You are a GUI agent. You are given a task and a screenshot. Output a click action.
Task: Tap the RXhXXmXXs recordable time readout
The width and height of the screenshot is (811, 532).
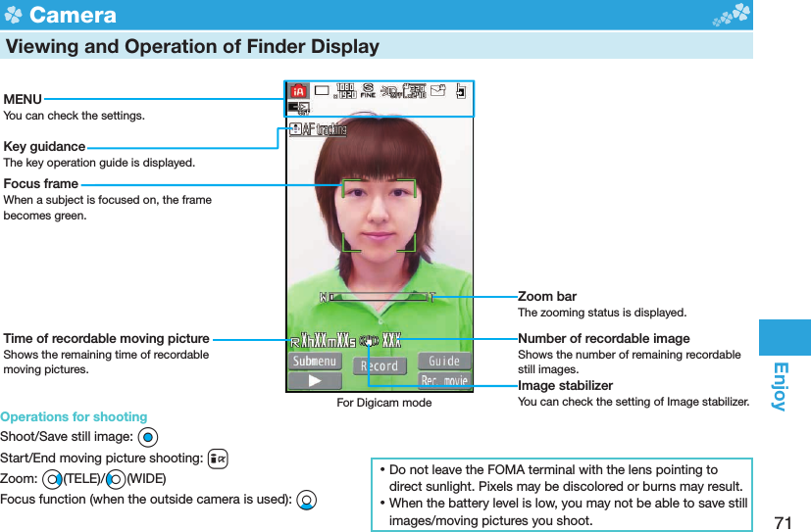click(x=323, y=341)
